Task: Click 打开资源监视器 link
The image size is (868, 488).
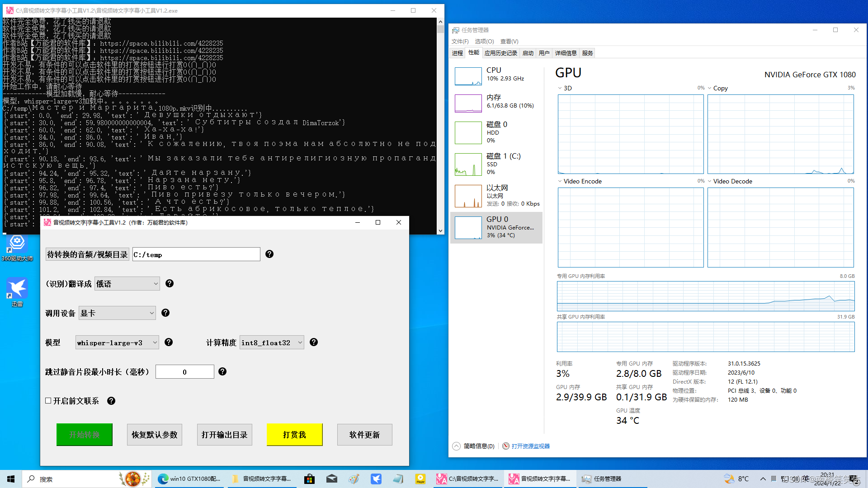Action: click(x=530, y=446)
